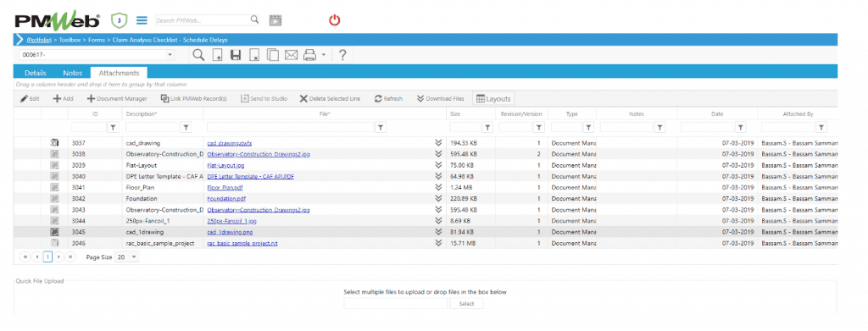Click the file type icon on row 3037
868x331 pixels.
click(x=54, y=143)
